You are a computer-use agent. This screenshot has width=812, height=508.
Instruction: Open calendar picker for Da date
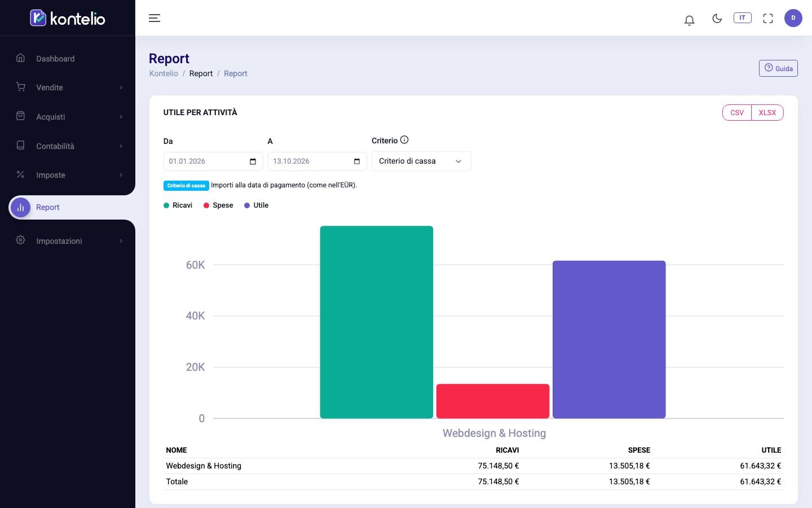click(x=253, y=161)
